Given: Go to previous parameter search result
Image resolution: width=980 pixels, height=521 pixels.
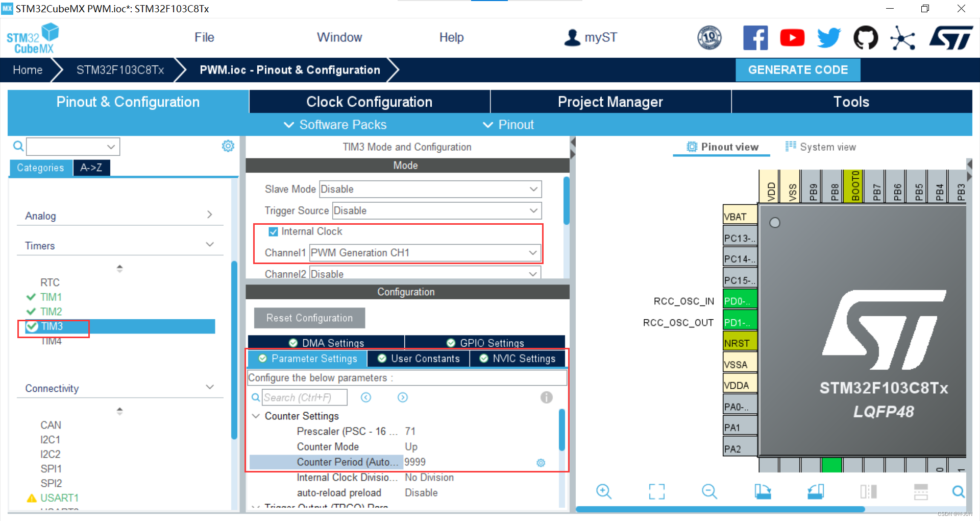Looking at the screenshot, I should tap(366, 397).
